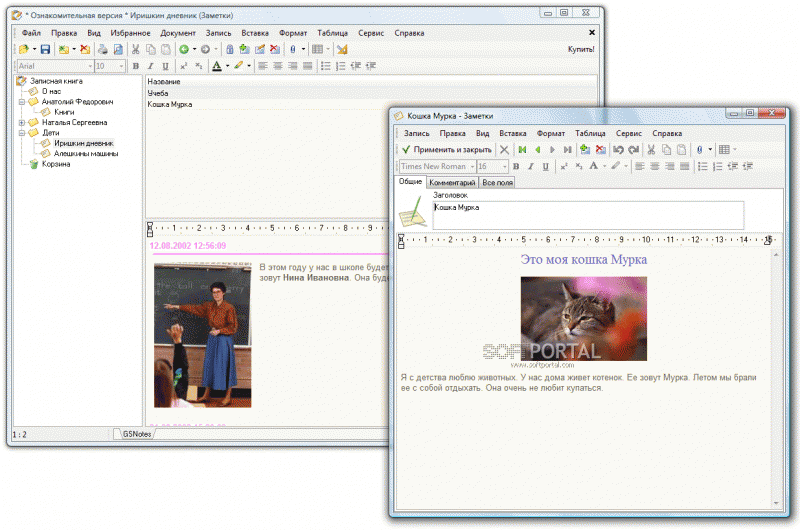Toggle Italic in the note window toolbar
This screenshot has width=800, height=530.
(531, 166)
